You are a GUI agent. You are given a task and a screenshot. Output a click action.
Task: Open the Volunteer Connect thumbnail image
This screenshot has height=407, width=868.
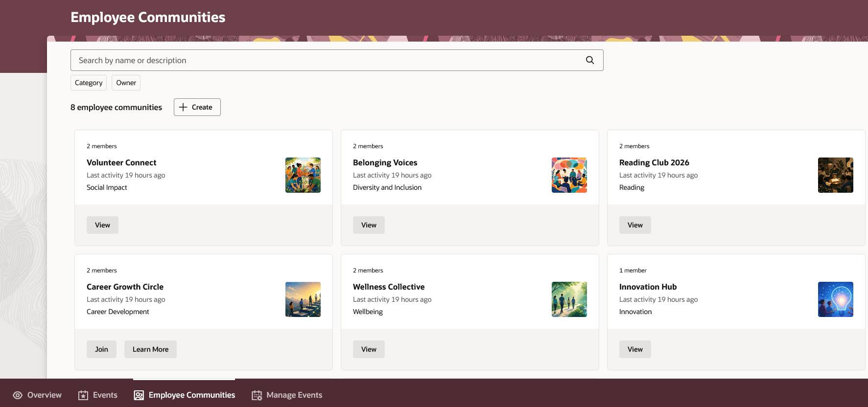pos(303,175)
